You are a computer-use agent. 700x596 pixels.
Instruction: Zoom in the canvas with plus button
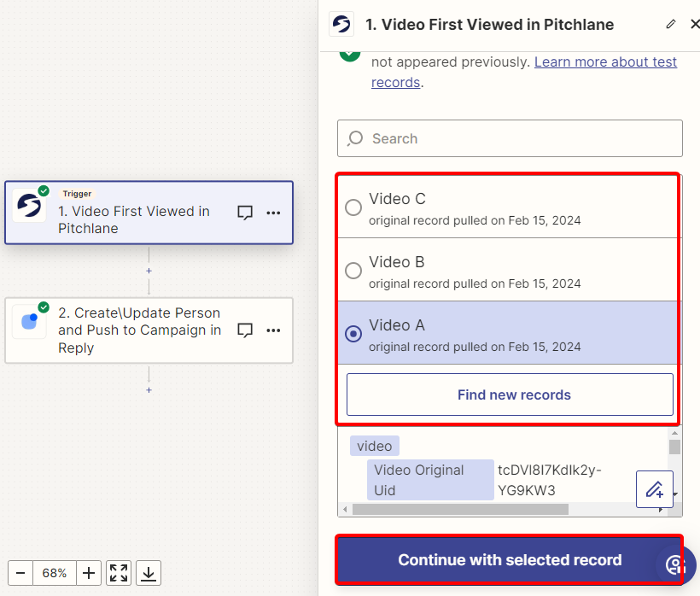point(89,573)
